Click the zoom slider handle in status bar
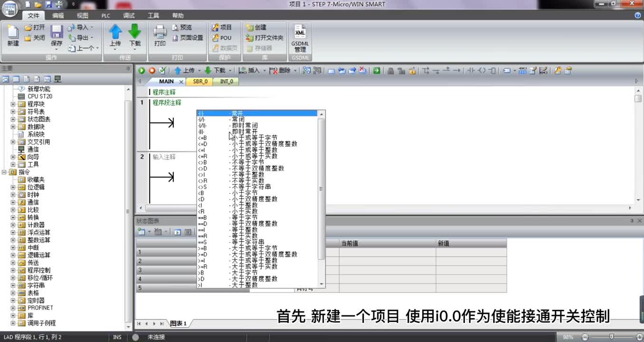 coord(611,337)
